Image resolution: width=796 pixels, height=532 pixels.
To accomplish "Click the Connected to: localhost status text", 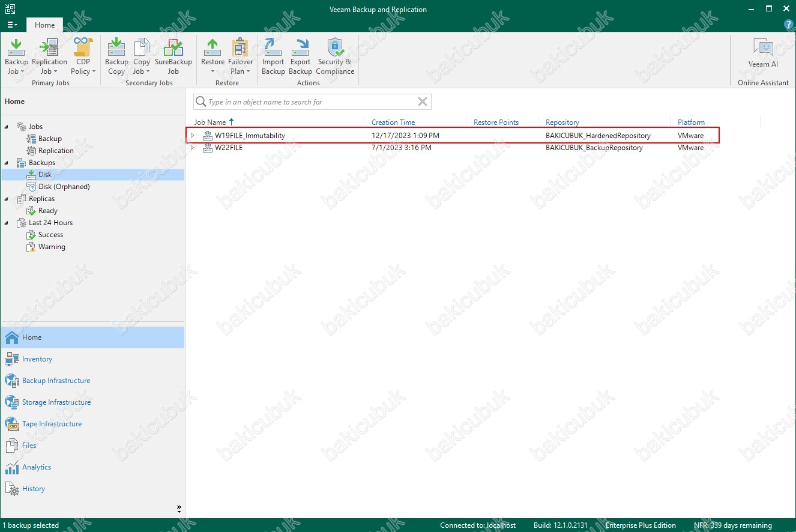I will click(478, 525).
